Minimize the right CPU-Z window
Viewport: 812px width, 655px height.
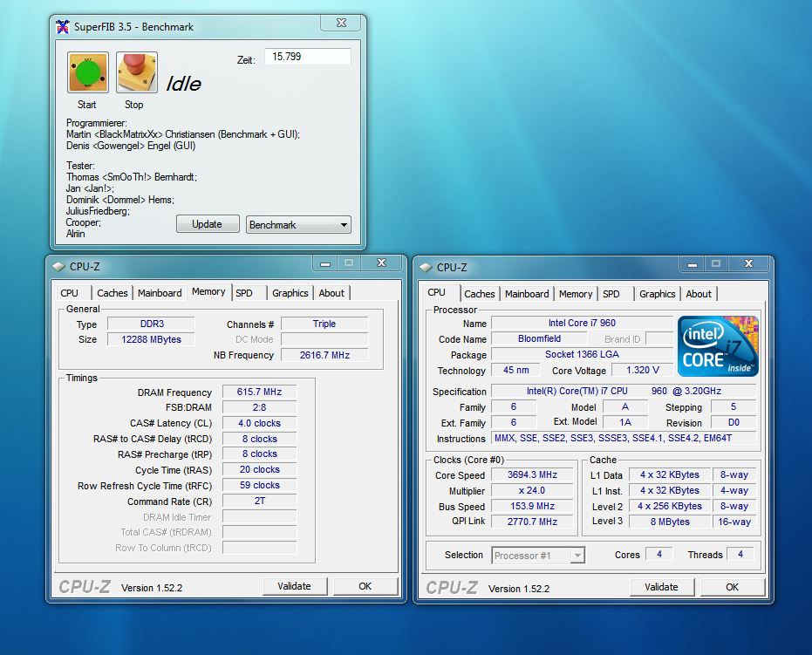click(693, 264)
